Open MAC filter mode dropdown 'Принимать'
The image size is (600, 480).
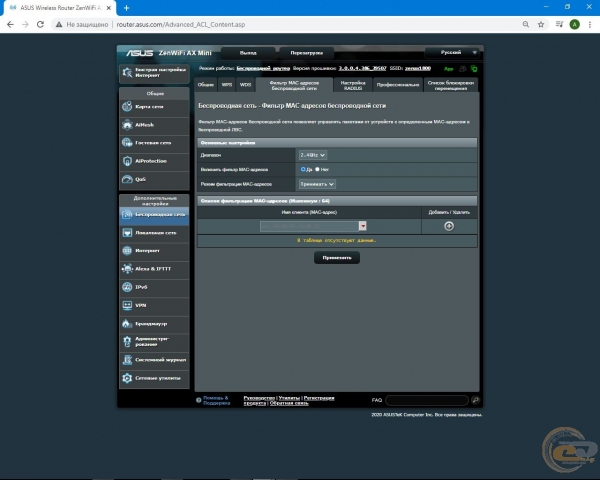click(x=317, y=184)
